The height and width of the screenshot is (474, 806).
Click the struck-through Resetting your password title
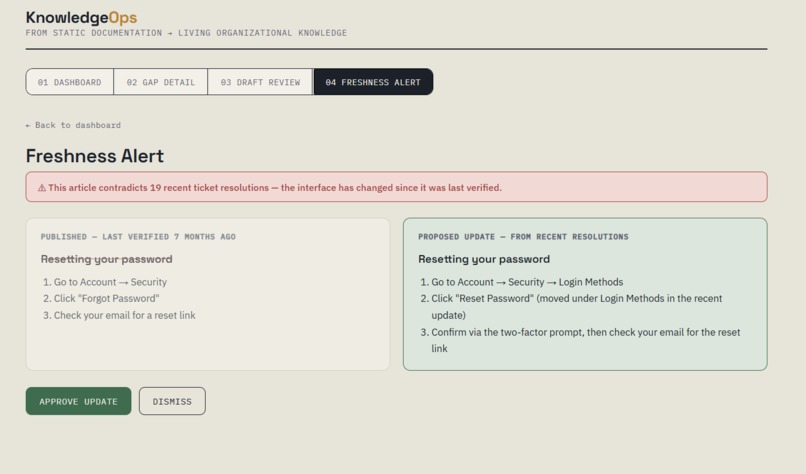pos(106,259)
